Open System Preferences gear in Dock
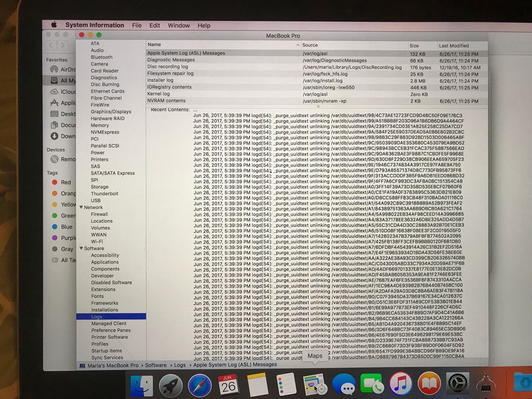532x399 pixels. (457, 384)
